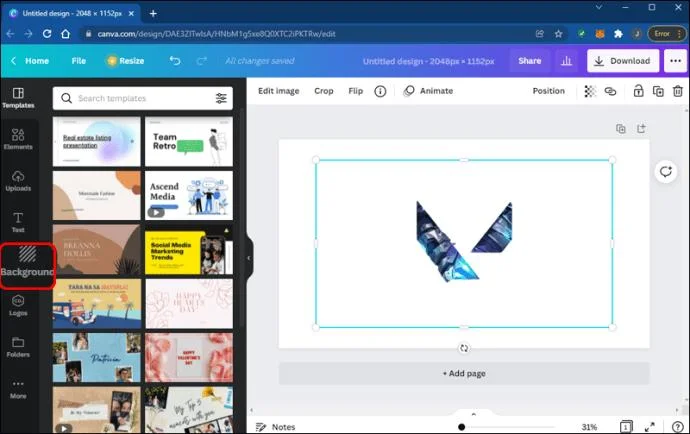Go back to Home
This screenshot has width=690, height=434.
pyautogui.click(x=30, y=61)
